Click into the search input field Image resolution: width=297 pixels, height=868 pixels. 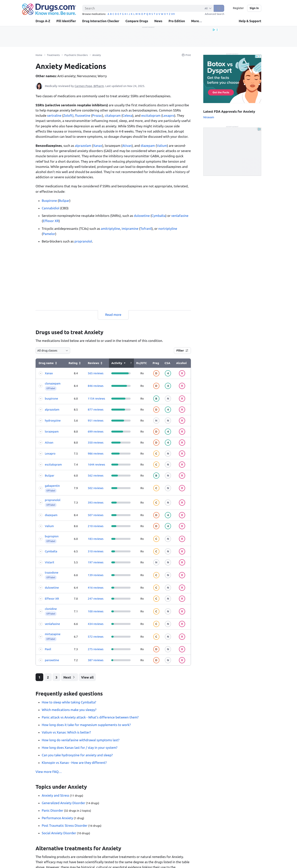coord(142,8)
